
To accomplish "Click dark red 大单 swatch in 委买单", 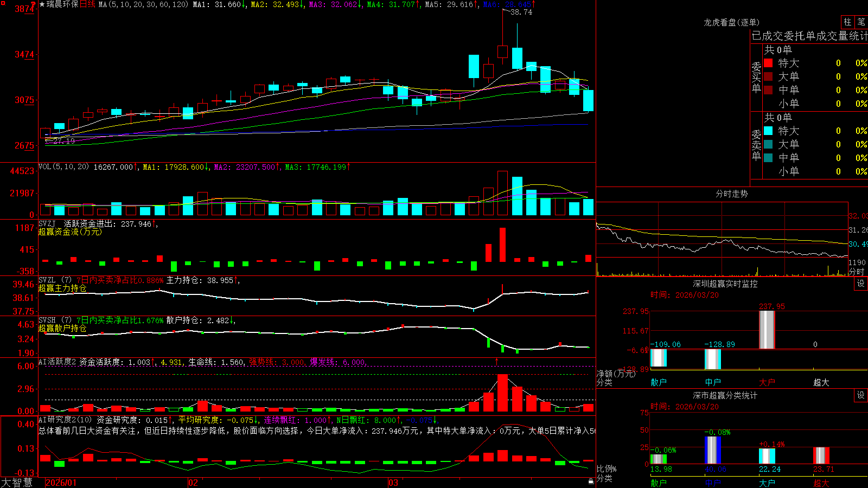I will (x=768, y=76).
